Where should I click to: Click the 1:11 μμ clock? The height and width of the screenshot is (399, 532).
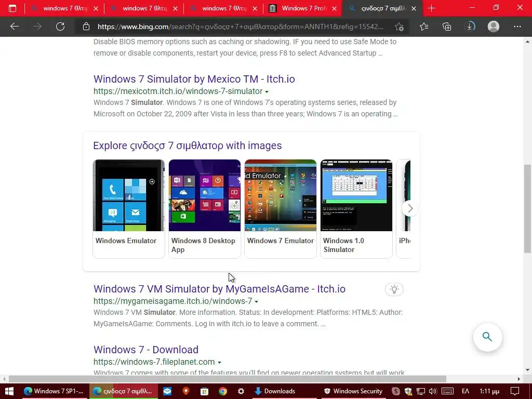[x=489, y=391]
